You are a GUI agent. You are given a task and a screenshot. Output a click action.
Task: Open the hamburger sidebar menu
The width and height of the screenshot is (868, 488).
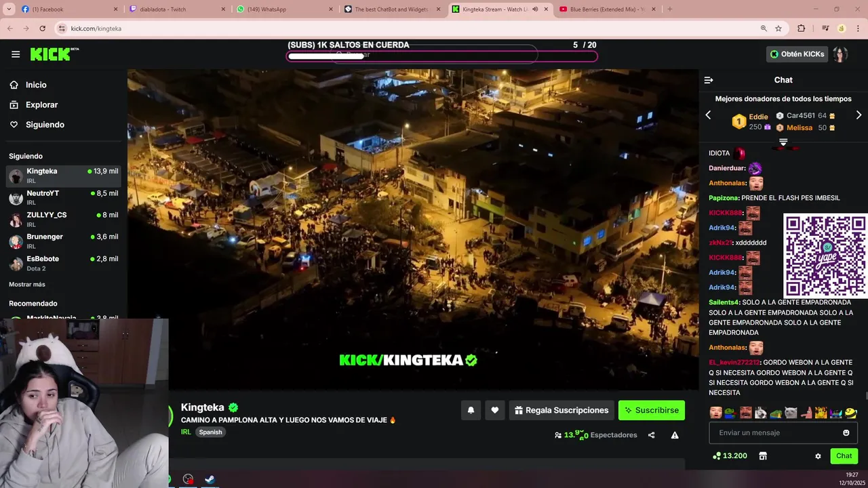tap(16, 54)
